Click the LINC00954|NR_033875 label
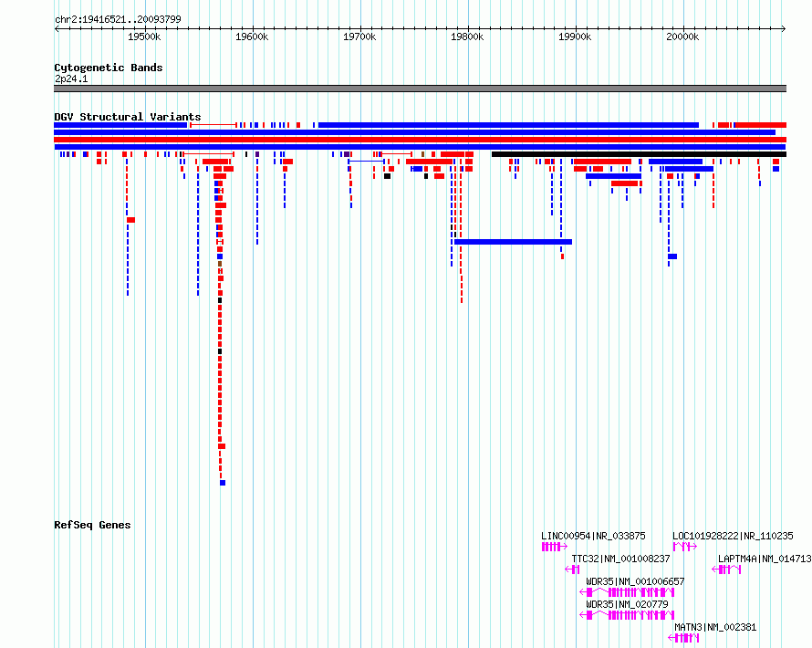 [x=593, y=536]
